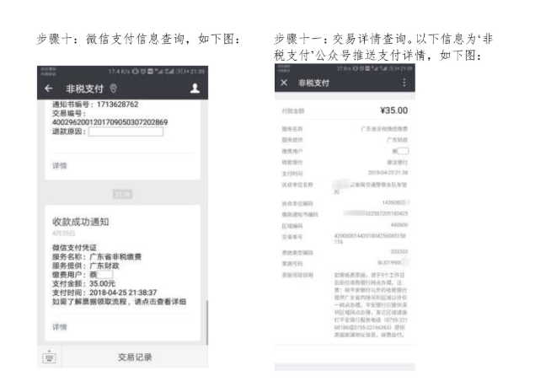Select the 非税支付 title in right phone
535x392 pixels.
[x=314, y=83]
